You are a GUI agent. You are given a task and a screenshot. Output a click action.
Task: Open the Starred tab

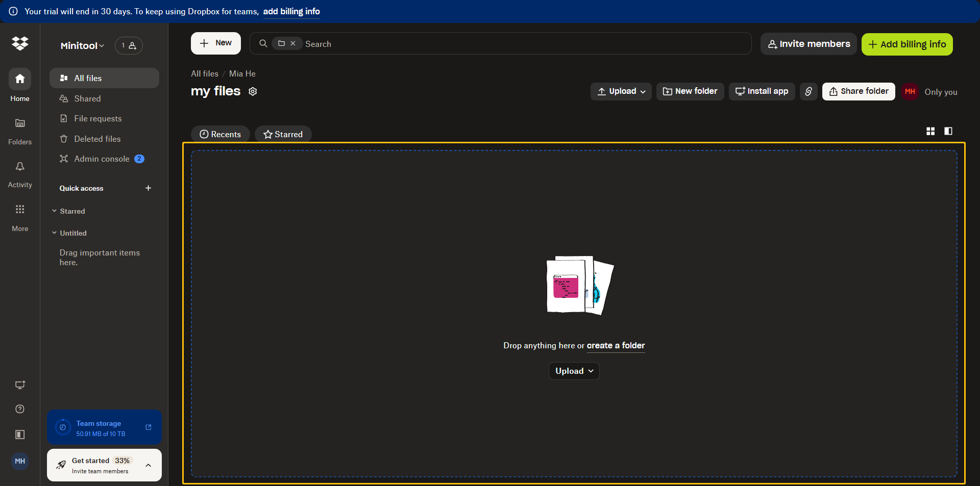(x=283, y=134)
